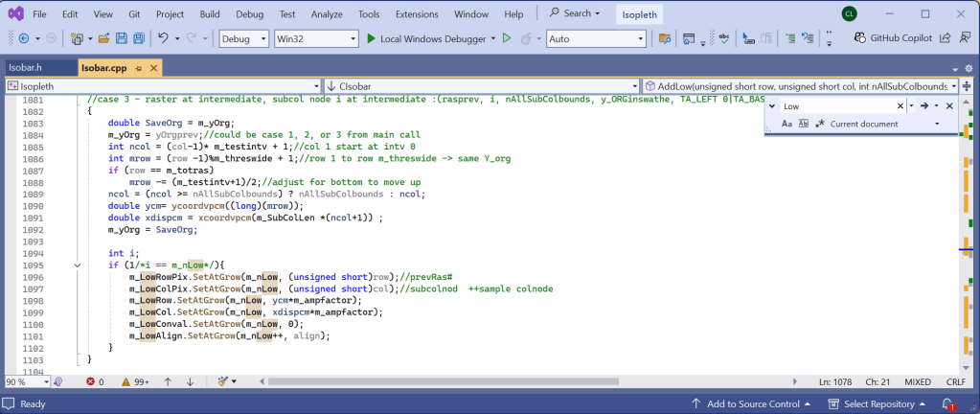980x414 pixels.
Task: Toggle Match whole word option
Action: (804, 124)
